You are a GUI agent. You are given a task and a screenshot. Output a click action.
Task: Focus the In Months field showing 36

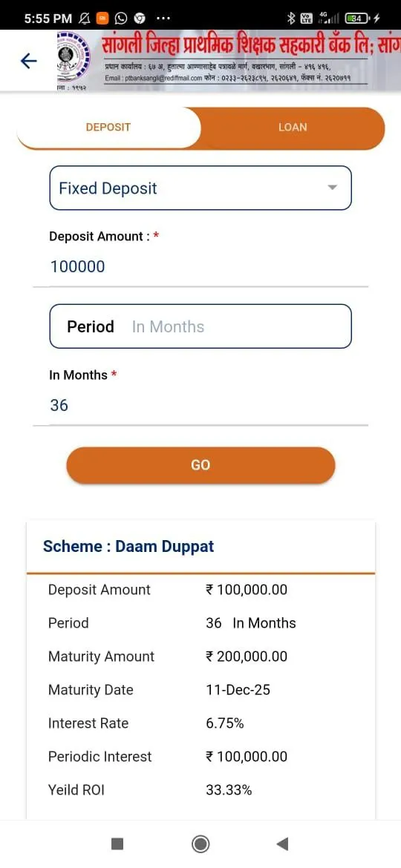(200, 405)
